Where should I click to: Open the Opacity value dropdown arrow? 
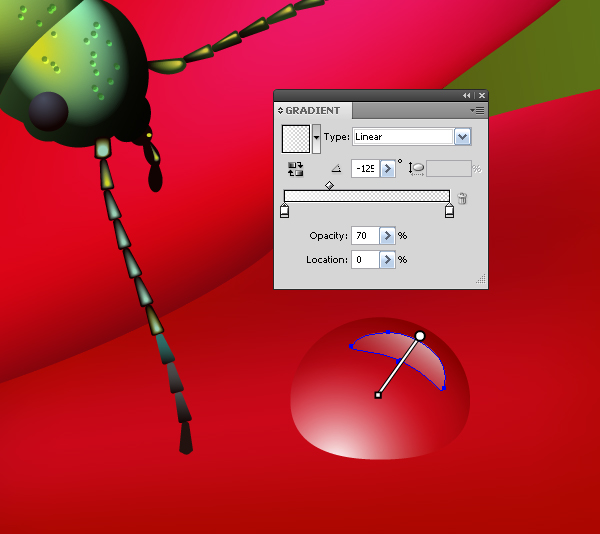pos(387,236)
